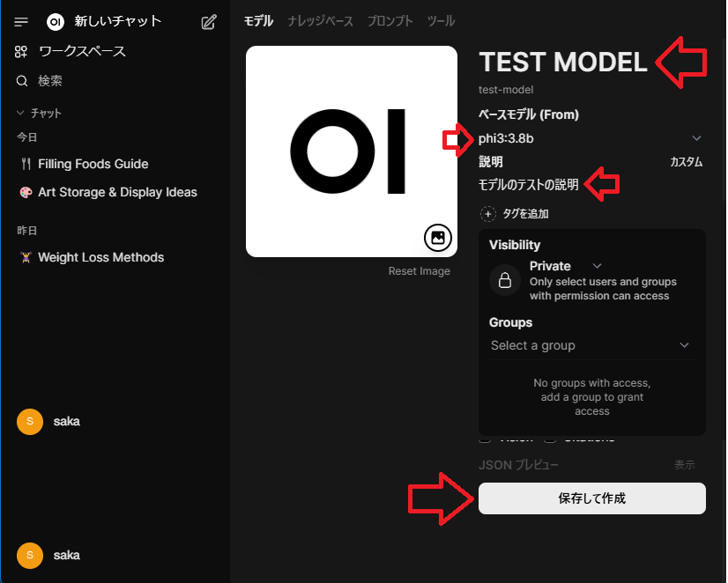This screenshot has width=728, height=583.
Task: Open the Art Storage & Display Ideas chat
Action: [x=117, y=192]
